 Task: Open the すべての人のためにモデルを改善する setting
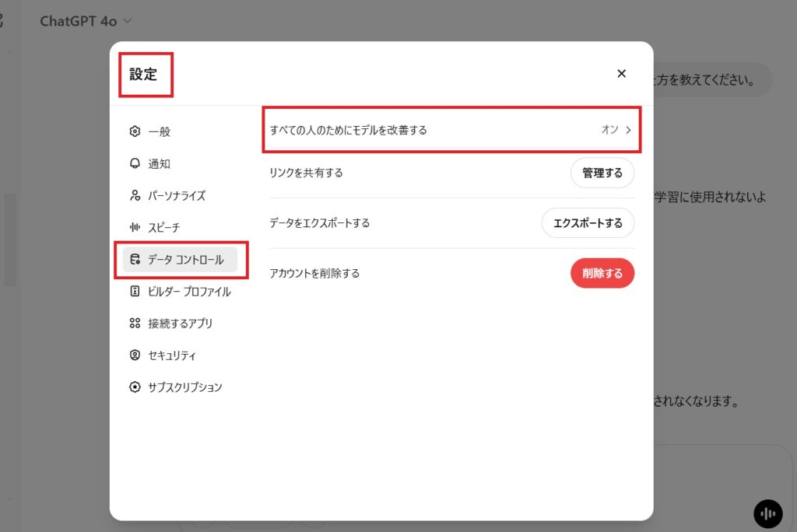point(451,130)
